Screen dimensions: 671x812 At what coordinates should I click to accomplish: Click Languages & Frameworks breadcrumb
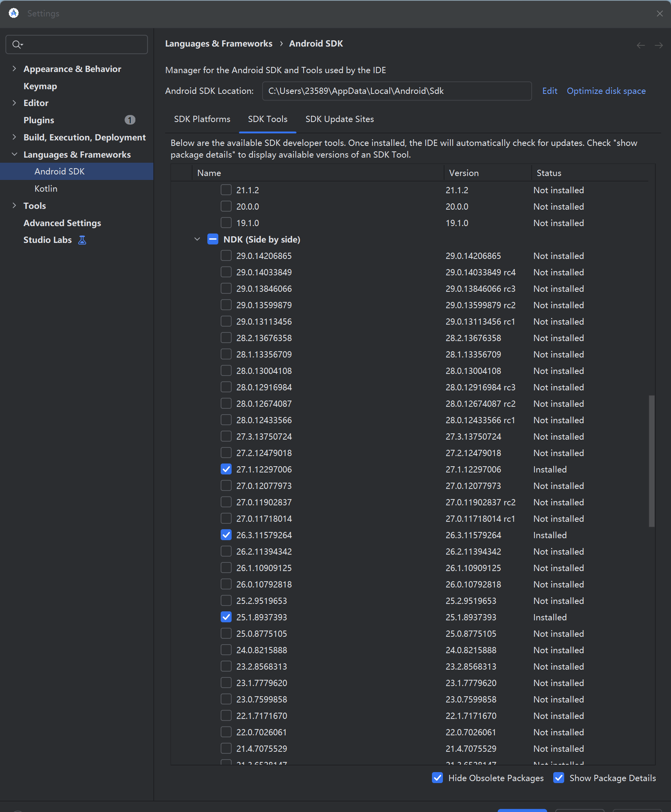(219, 44)
